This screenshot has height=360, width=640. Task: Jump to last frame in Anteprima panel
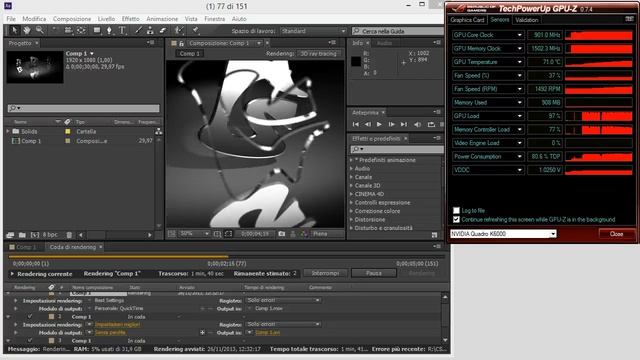[404, 124]
